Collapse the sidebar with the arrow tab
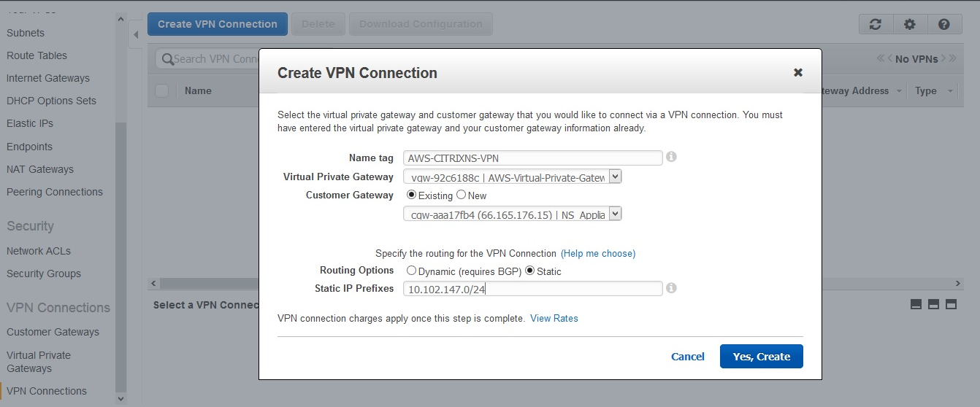This screenshot has width=980, height=407. 136,35
